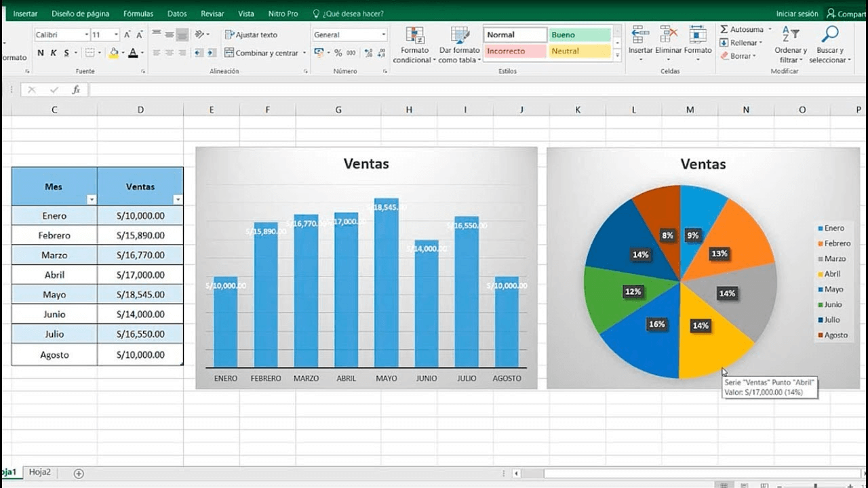Switch to the Hoja2 sheet tab

click(40, 472)
